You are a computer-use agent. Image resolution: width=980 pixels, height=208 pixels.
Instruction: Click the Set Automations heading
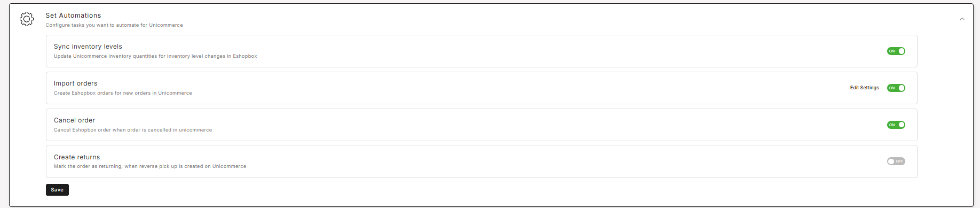click(x=73, y=16)
